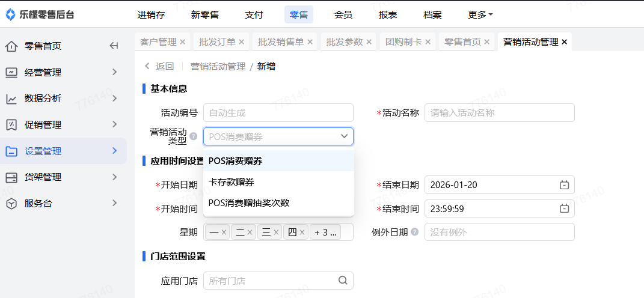Expand the 货架管理 sidebar menu
644x298 pixels.
click(x=115, y=177)
